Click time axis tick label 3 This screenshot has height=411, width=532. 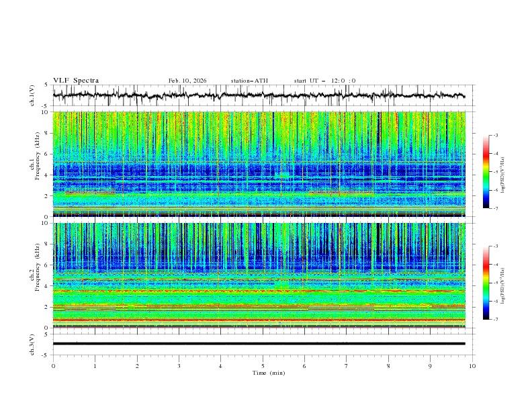pos(179,366)
